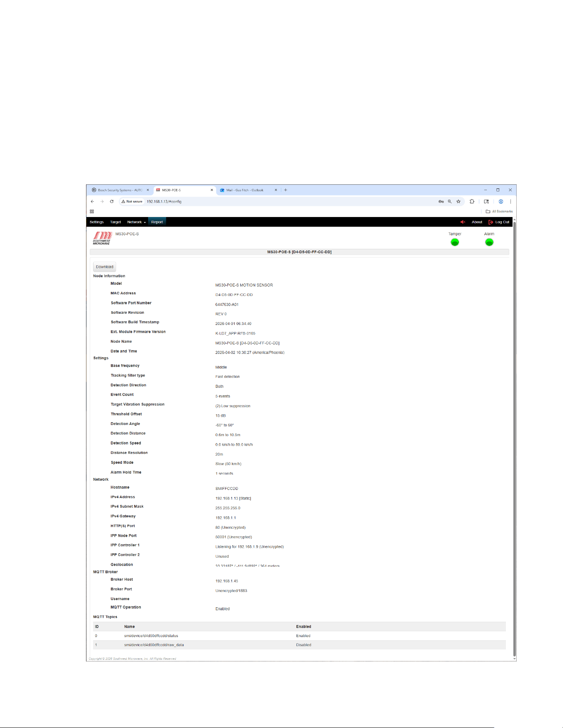Click the Tamper green status indicator
The image size is (563, 728).
[455, 242]
